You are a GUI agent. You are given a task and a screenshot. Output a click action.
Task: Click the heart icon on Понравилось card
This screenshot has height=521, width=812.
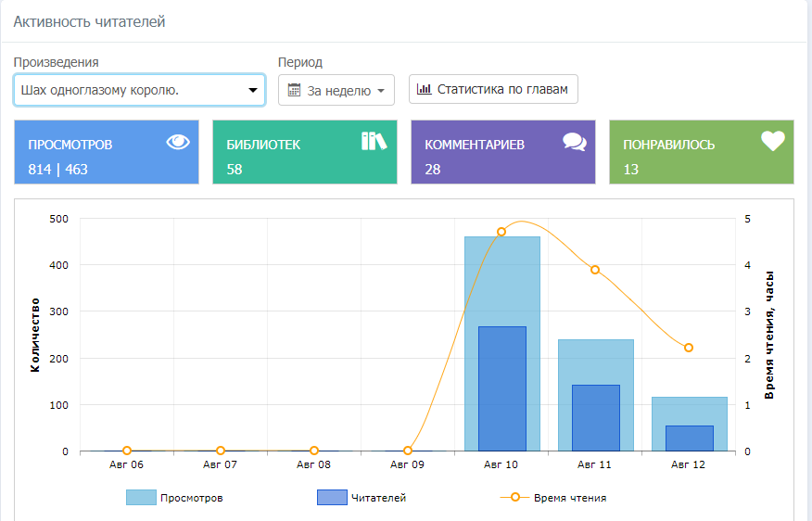773,141
